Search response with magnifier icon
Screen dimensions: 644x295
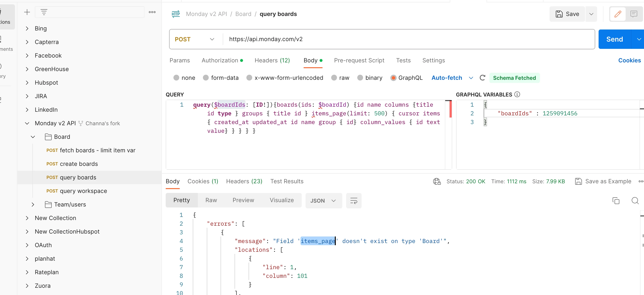pyautogui.click(x=635, y=200)
